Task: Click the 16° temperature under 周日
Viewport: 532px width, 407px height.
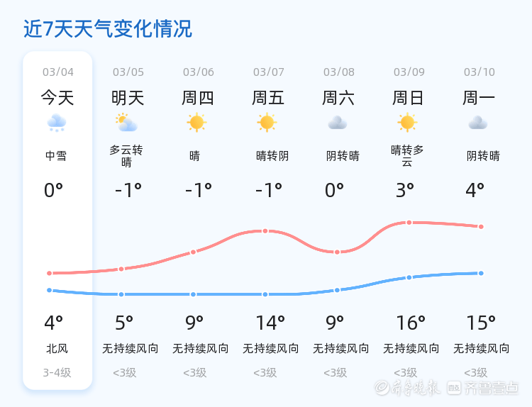Action: [411, 323]
